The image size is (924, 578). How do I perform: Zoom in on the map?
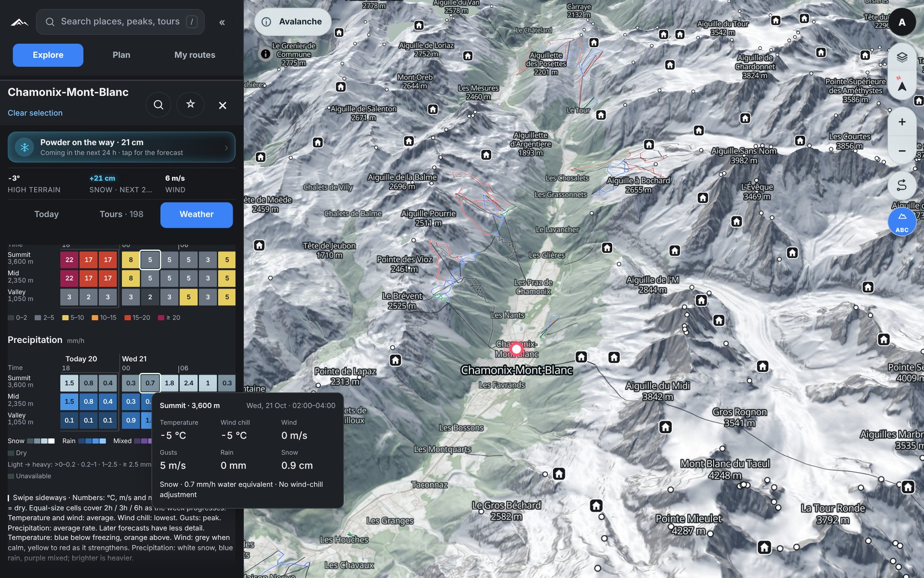pyautogui.click(x=902, y=122)
